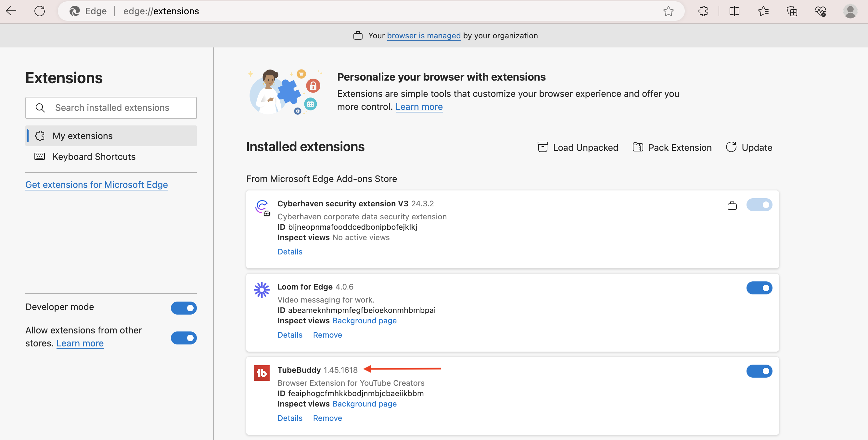Open Details for Cyberhaven security extension
Viewport: 868px width, 440px height.
coord(290,252)
